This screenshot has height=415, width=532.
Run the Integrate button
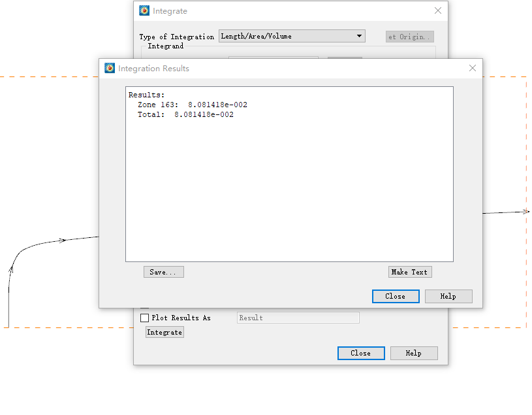(164, 332)
